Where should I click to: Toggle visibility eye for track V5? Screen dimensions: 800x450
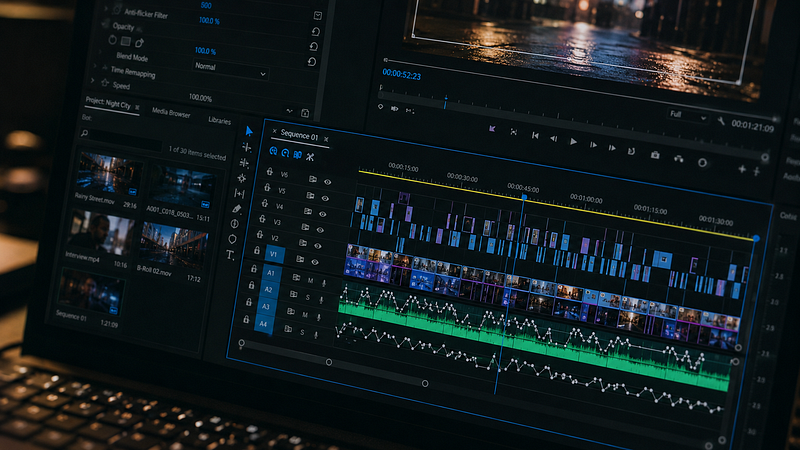click(x=325, y=198)
